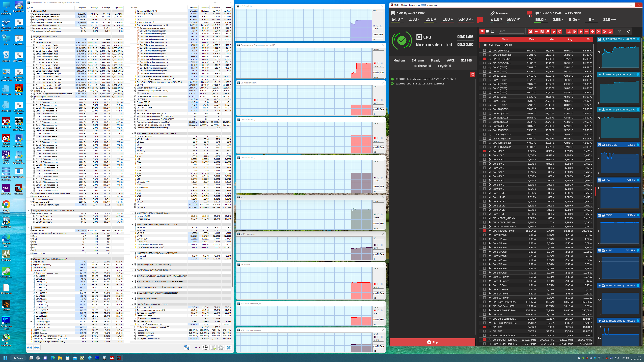The width and height of the screenshot is (644, 362).
Task: Expand the Core VIDs tree node
Action: 31,40
